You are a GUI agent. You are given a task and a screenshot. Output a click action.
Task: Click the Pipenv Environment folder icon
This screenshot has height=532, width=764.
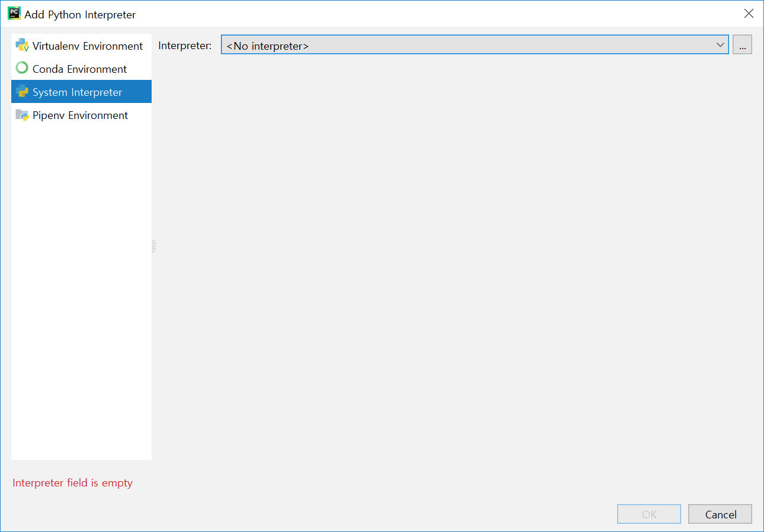coord(22,115)
